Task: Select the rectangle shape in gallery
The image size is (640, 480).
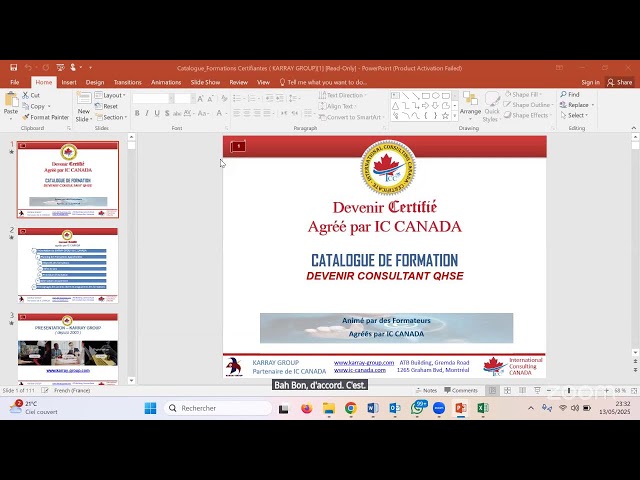Action: pyautogui.click(x=426, y=96)
